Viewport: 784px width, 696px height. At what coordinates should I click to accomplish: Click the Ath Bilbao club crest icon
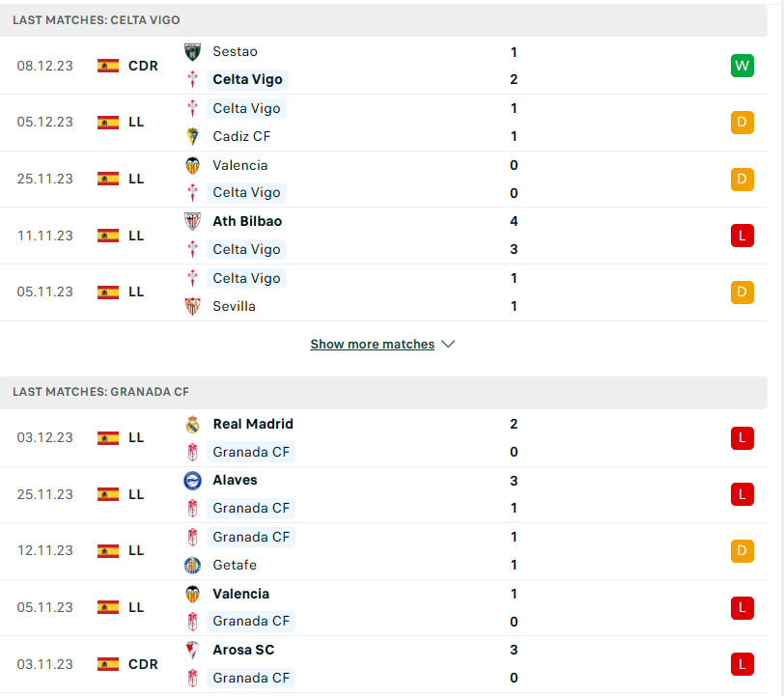click(x=192, y=221)
